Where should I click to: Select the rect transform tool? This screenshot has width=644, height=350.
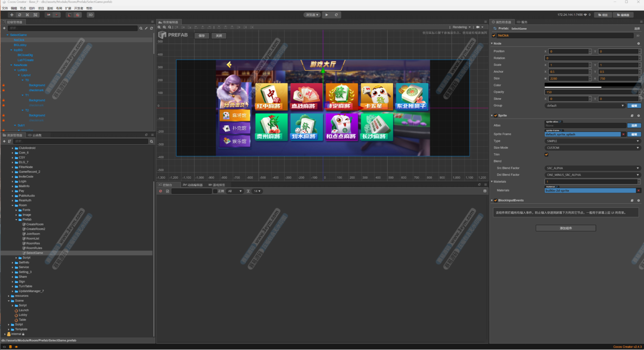pyautogui.click(x=35, y=15)
